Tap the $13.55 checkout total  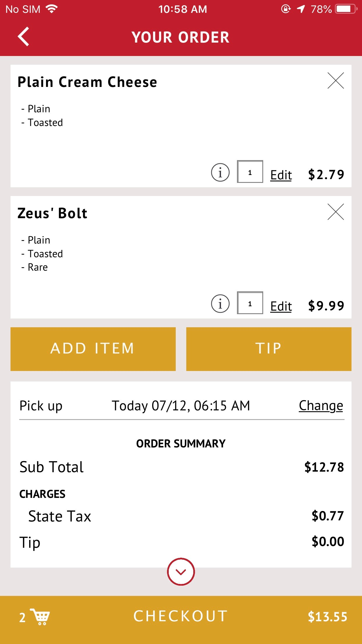(x=327, y=617)
